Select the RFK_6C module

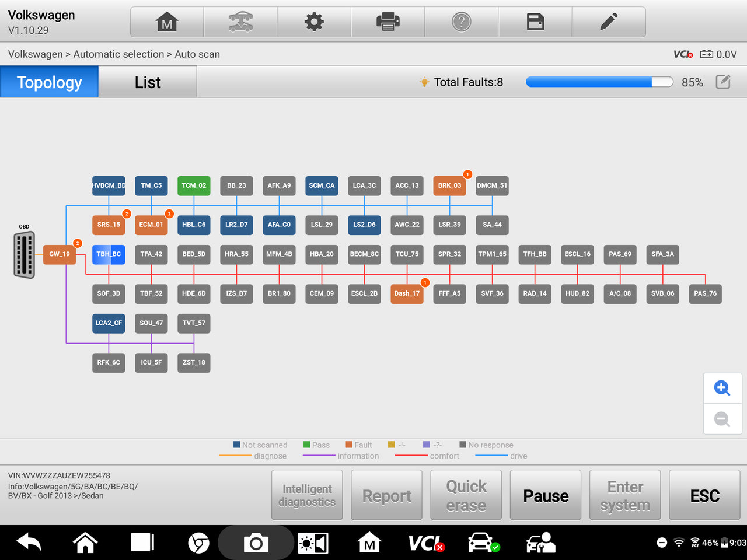[109, 362]
